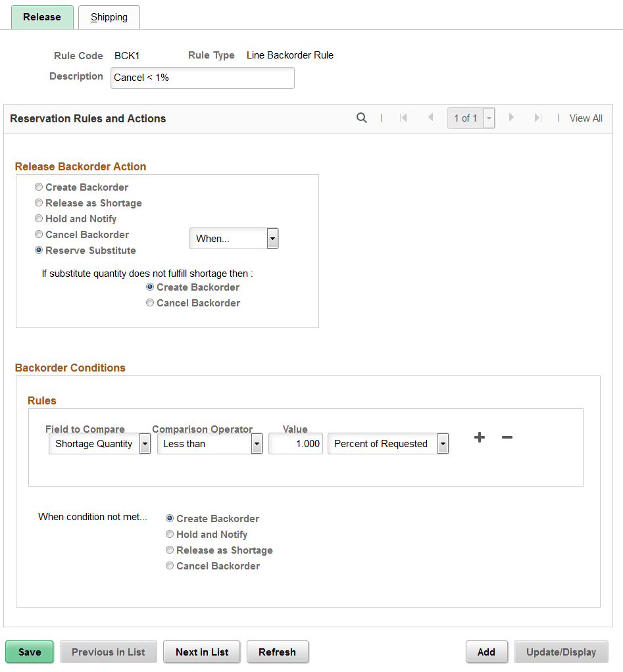Click the next record arrow
This screenshot has width=623, height=672.
(x=512, y=118)
